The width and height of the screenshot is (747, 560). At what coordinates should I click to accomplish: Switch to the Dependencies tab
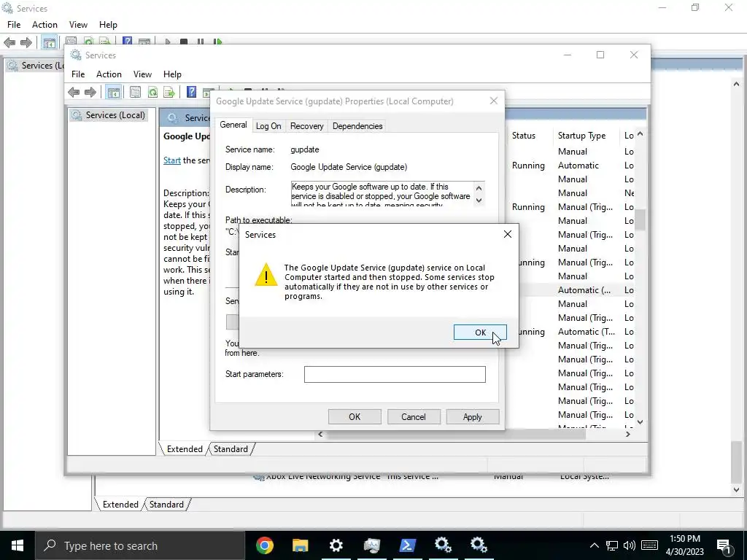pos(357,126)
